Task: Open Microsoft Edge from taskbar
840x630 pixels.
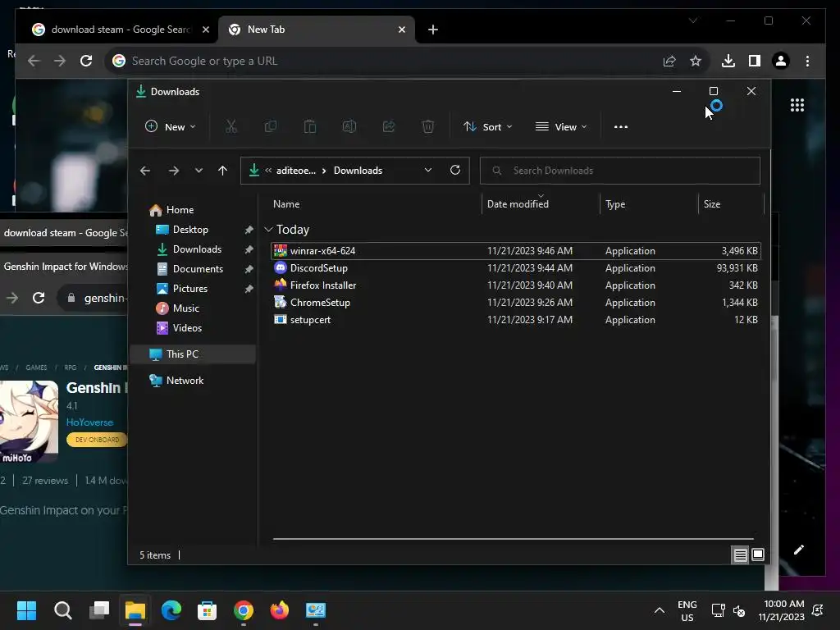Action: coord(171,610)
